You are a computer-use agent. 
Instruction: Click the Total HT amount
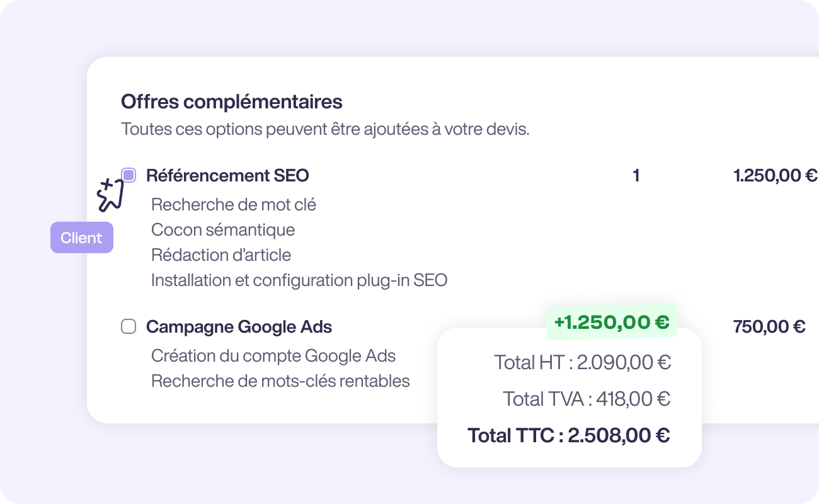click(582, 362)
